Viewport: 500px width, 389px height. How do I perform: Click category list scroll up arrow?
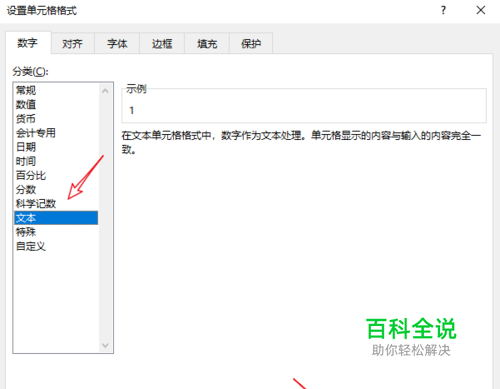105,91
